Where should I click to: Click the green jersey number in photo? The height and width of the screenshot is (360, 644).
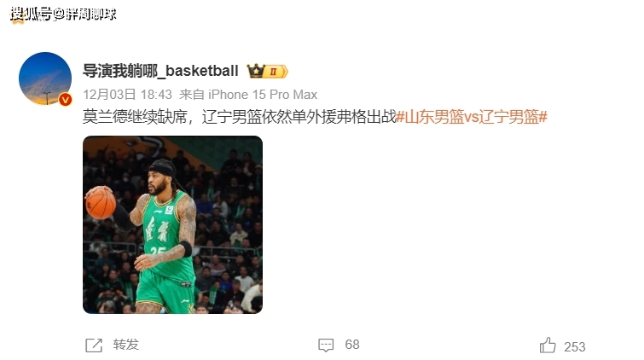(158, 250)
